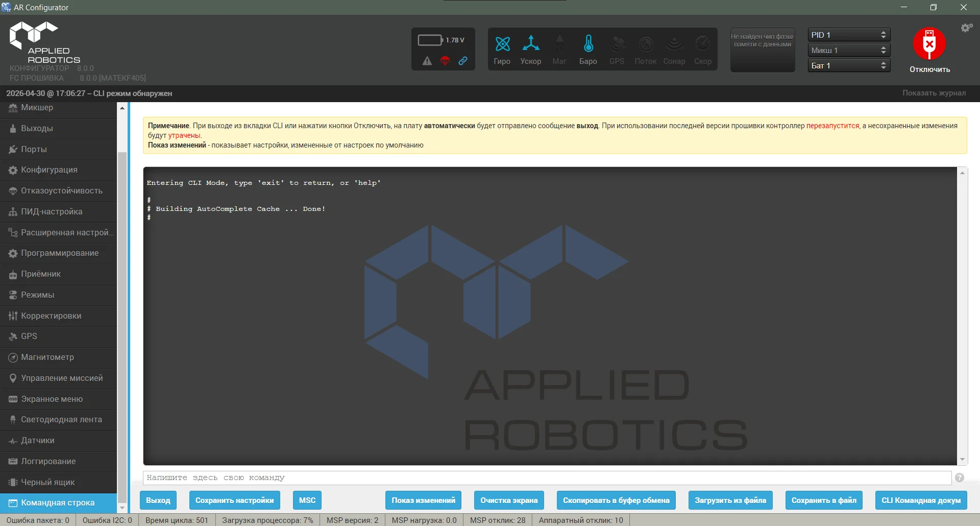Click the warning triangle status icon
Viewport: 980px width, 526px height.
pyautogui.click(x=427, y=61)
